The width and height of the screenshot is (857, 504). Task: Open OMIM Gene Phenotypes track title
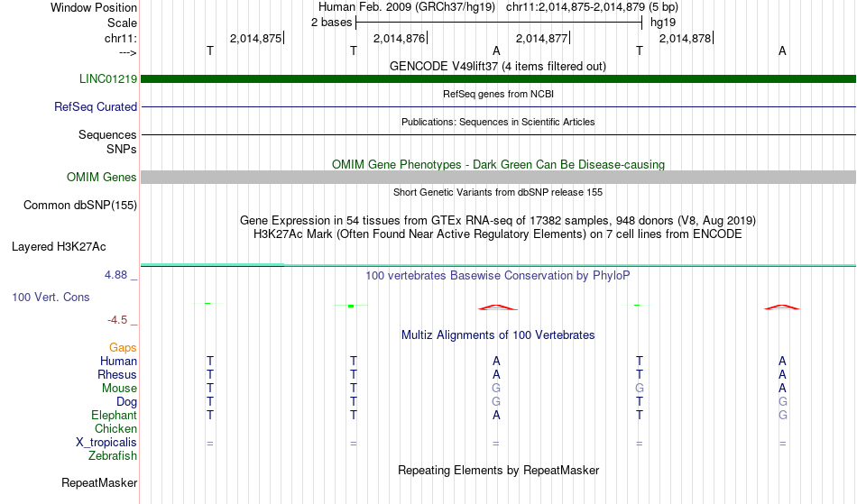(x=498, y=164)
